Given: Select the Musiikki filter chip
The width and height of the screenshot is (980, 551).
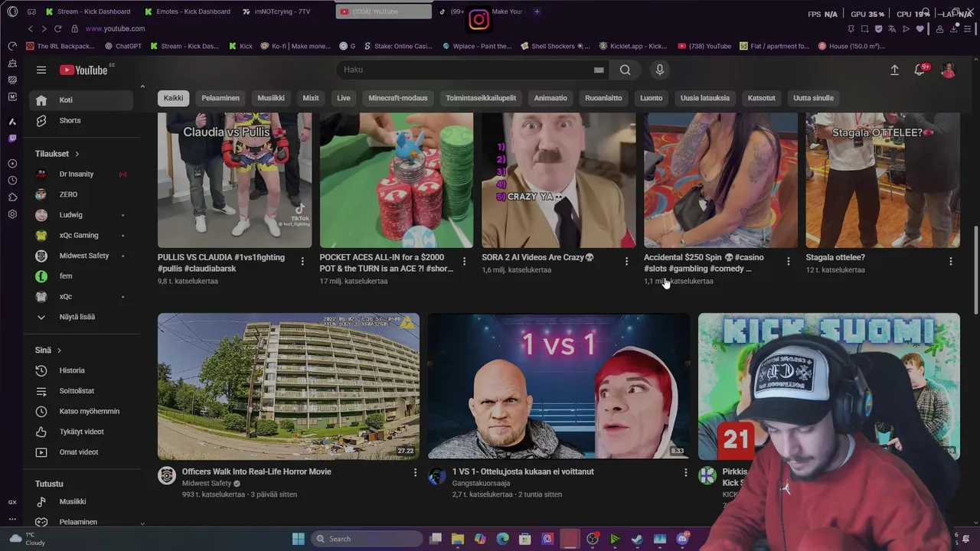Looking at the screenshot, I should point(271,98).
